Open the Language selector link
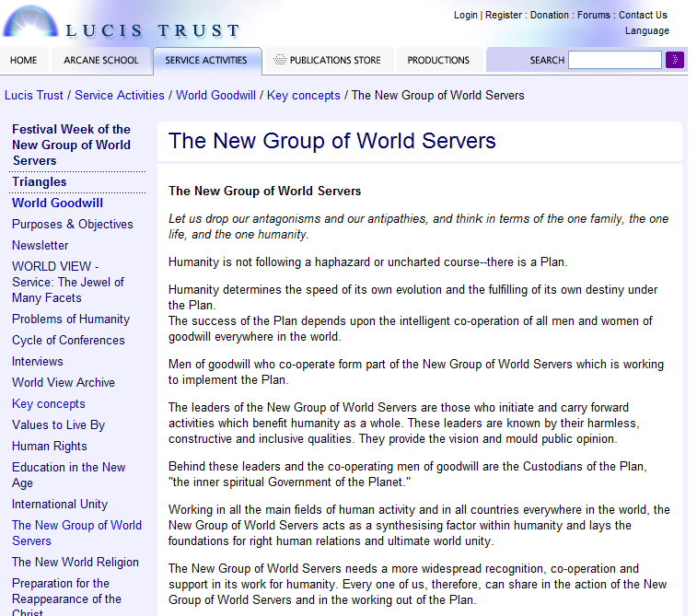 click(646, 30)
